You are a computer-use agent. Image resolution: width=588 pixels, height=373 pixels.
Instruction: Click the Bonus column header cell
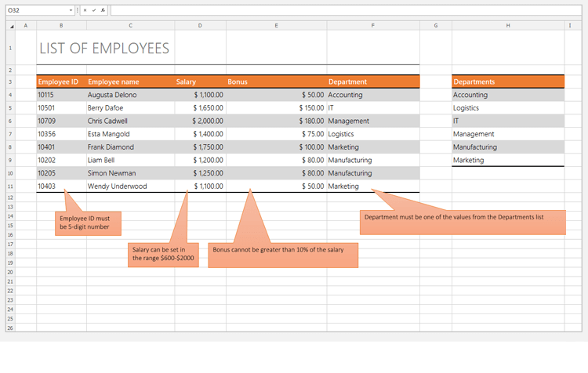[x=275, y=81]
